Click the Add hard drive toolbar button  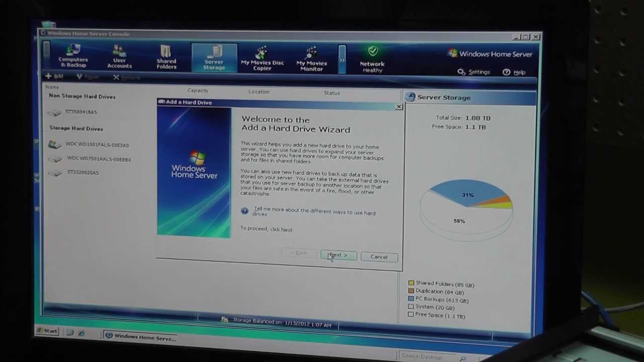pyautogui.click(x=54, y=76)
